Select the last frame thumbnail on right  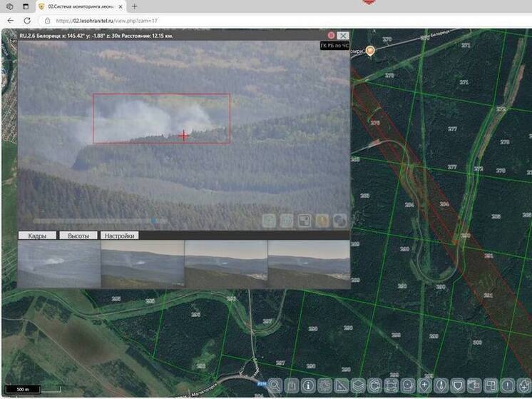tap(308, 263)
